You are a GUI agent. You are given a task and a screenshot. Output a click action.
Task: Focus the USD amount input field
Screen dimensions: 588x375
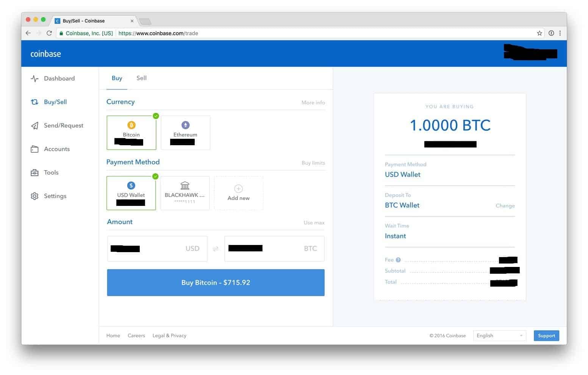(x=157, y=249)
